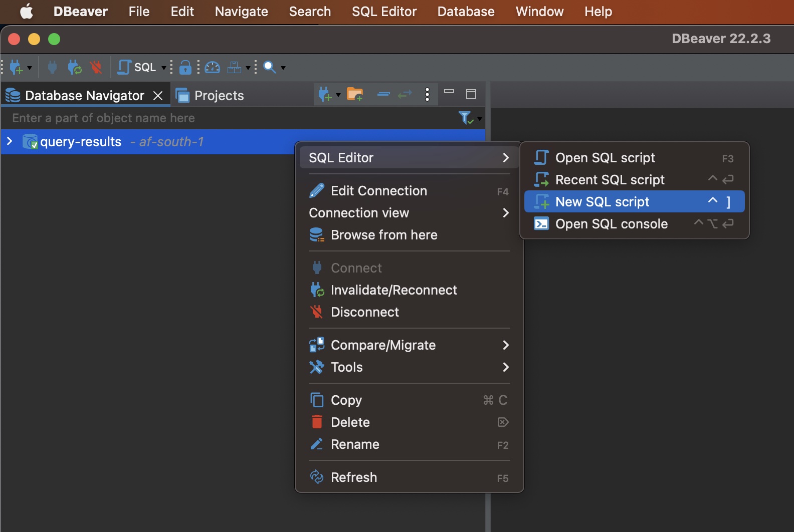Expand the dropdown beside the diagram icon
The width and height of the screenshot is (794, 532).
[x=248, y=68]
